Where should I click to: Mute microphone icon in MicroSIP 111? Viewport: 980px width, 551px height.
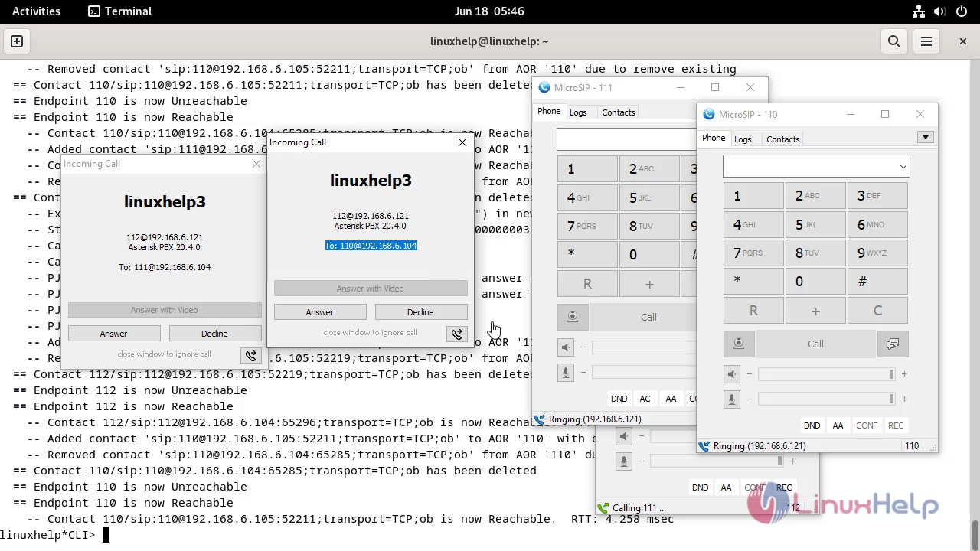point(566,373)
